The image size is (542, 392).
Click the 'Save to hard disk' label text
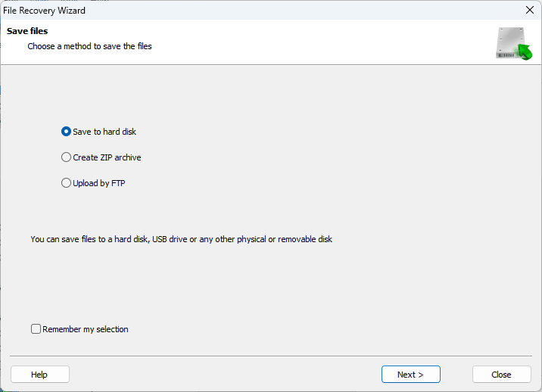tap(104, 132)
